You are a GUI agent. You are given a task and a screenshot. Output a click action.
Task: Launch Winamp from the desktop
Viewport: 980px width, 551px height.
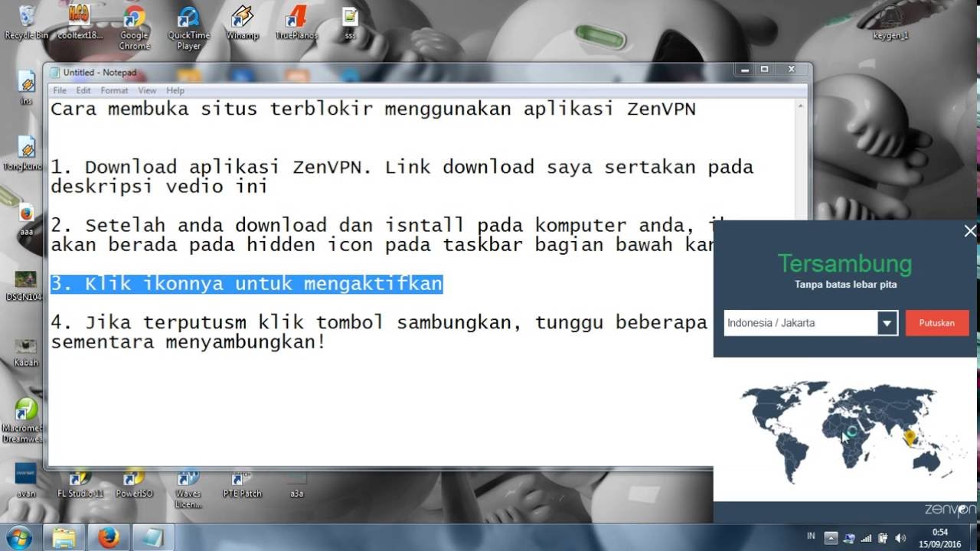pos(242,21)
